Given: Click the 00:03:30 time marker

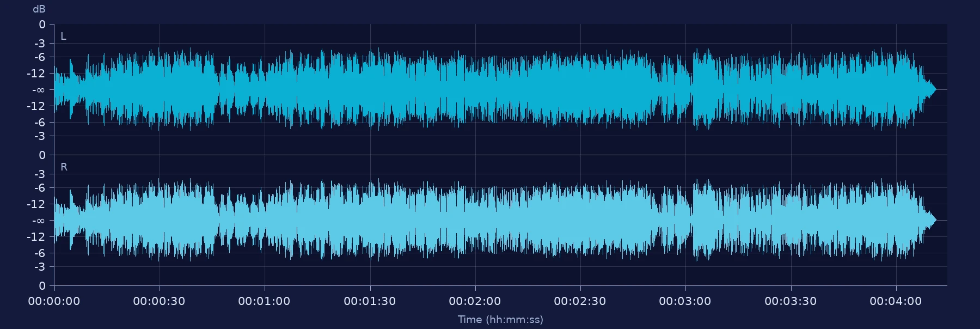Looking at the screenshot, I should click(x=791, y=301).
